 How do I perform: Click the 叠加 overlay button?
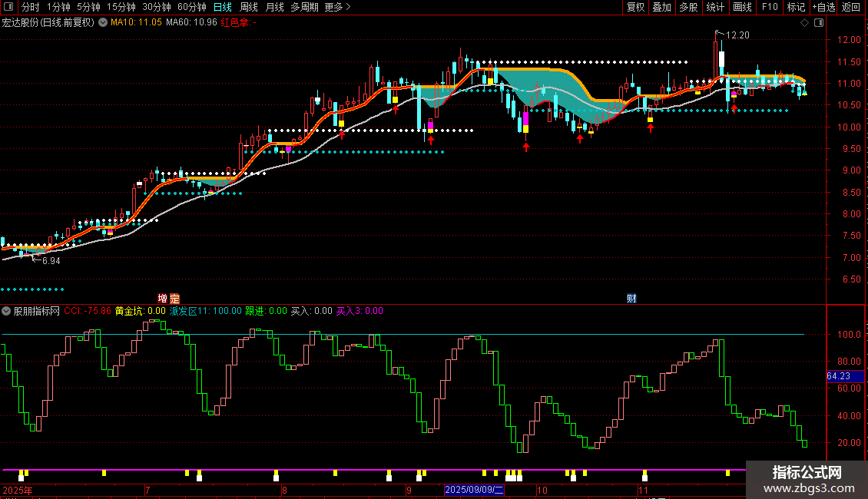(x=661, y=7)
